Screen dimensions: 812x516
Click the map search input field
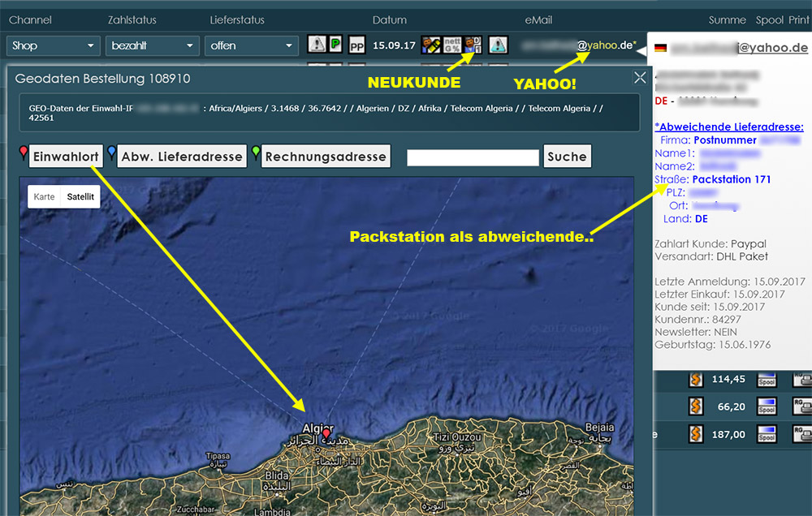click(473, 157)
